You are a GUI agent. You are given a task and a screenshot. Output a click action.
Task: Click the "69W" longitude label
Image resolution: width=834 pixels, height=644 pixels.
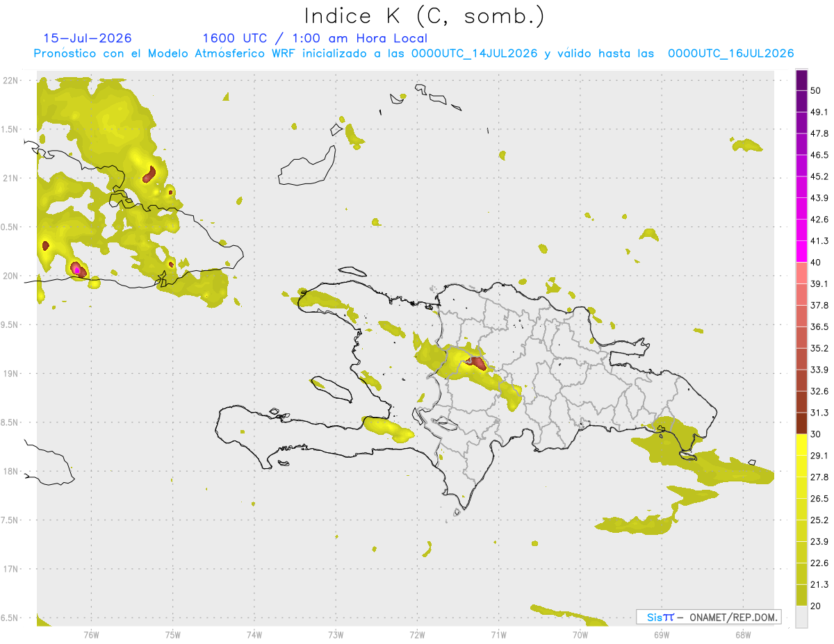pyautogui.click(x=662, y=634)
